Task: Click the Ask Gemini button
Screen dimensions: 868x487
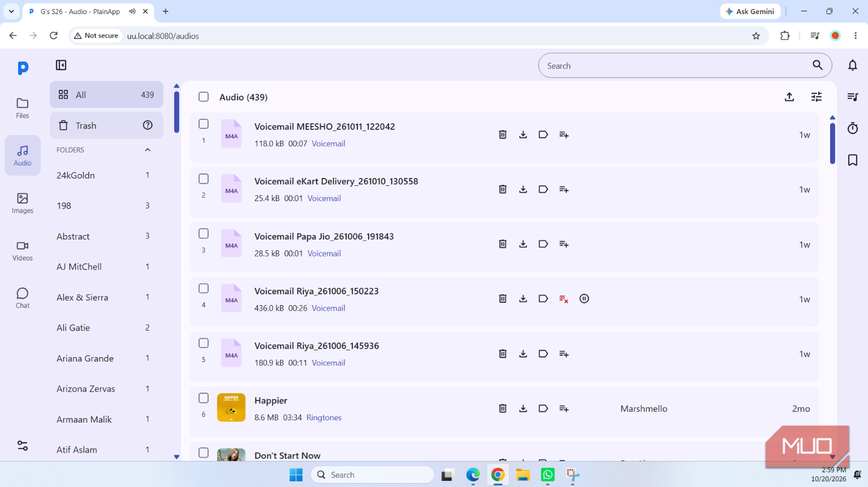Action: click(750, 11)
